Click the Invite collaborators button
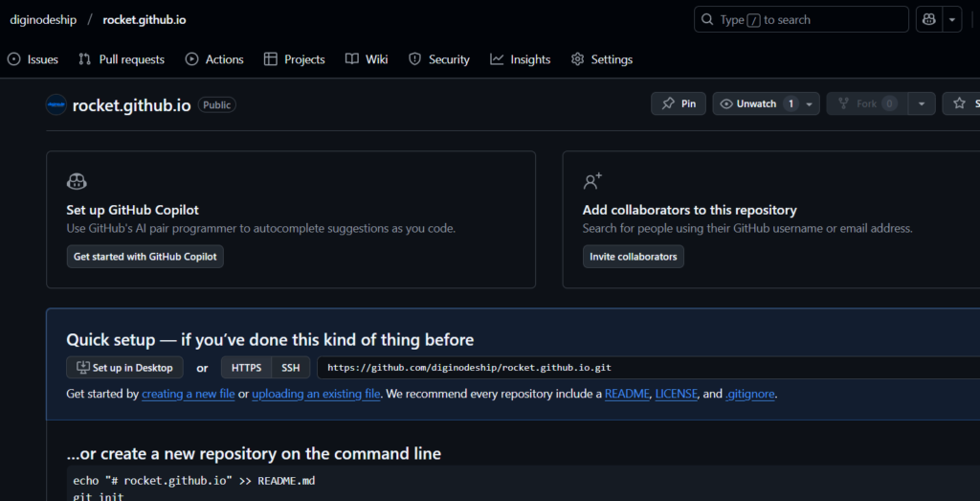This screenshot has width=980, height=501. (x=633, y=257)
